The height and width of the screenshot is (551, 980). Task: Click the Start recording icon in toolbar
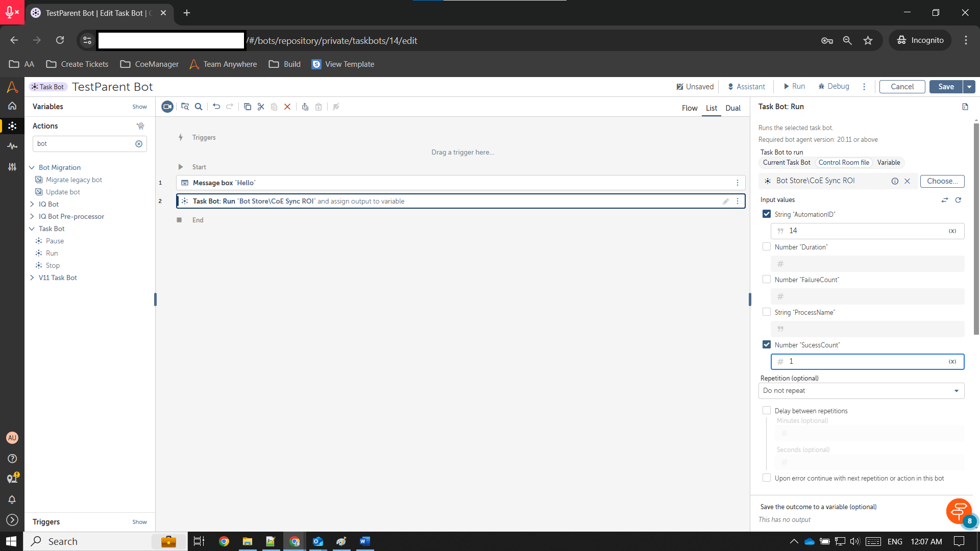pos(167,107)
